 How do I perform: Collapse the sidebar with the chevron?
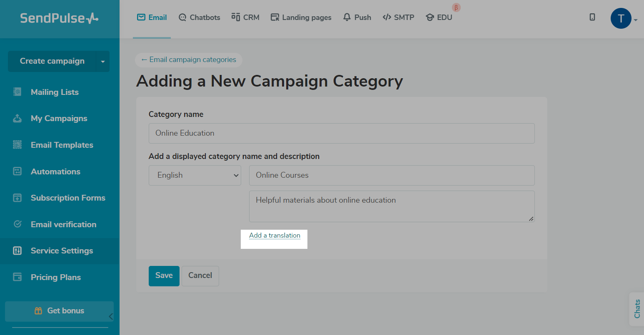tap(111, 317)
